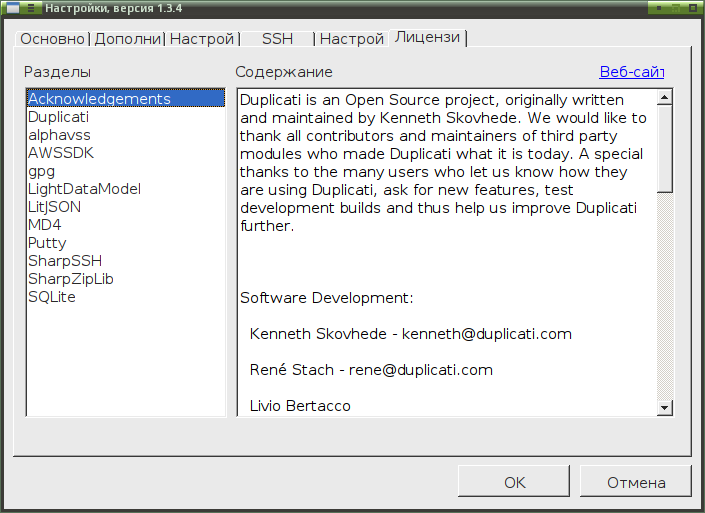705x513 pixels.
Task: Select LightDataModel in the list
Action: (125, 189)
